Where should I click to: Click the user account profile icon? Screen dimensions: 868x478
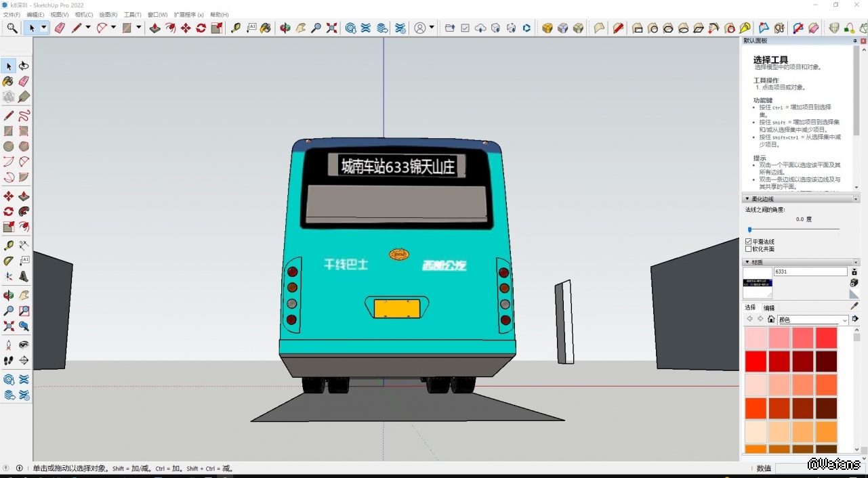(420, 28)
